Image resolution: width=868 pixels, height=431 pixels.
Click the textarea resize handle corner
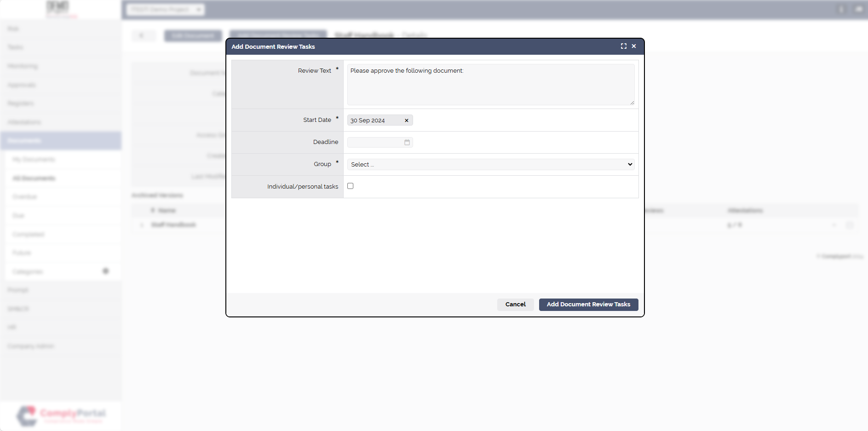[632, 103]
